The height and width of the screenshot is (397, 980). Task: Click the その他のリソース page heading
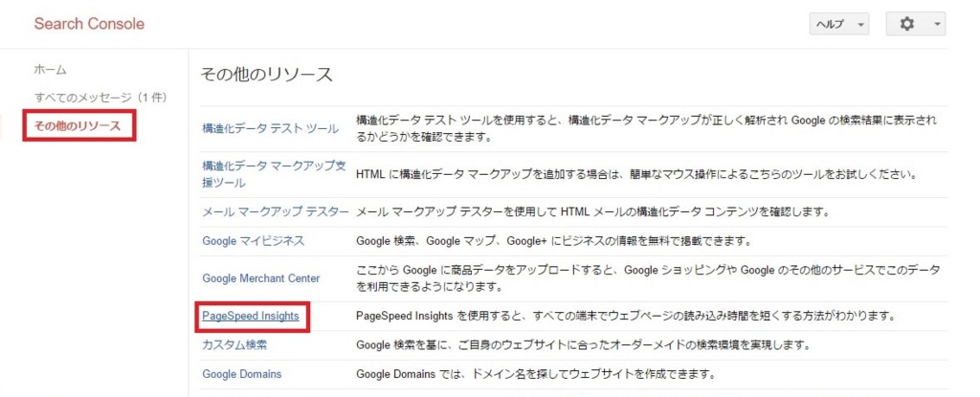click(266, 75)
